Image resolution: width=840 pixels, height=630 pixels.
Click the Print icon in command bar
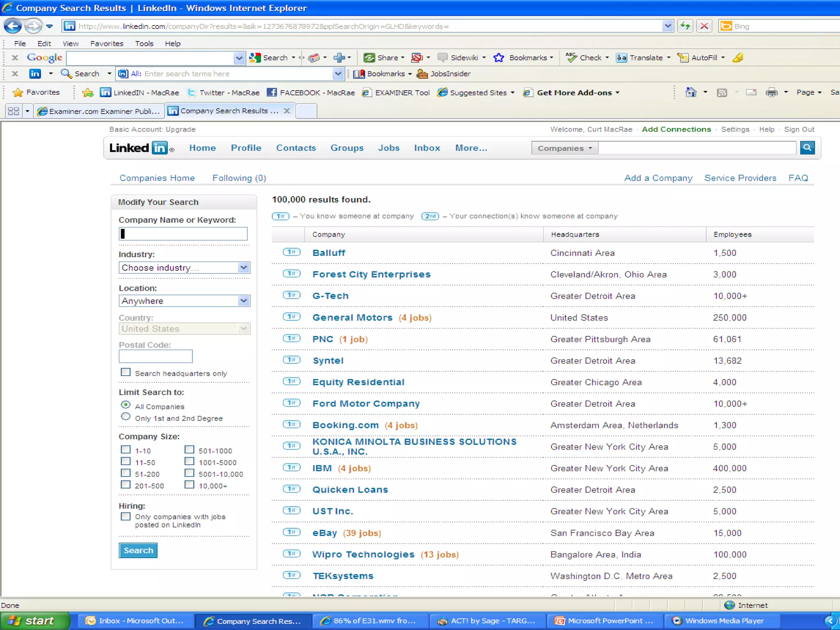771,93
